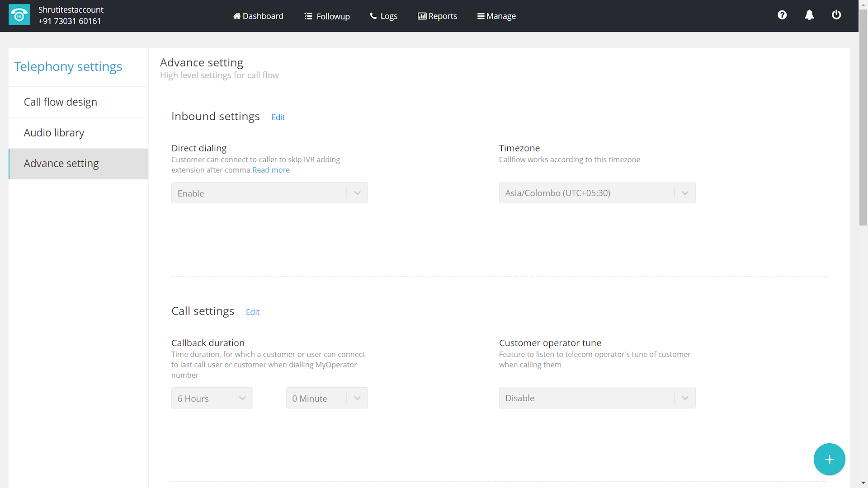Click the page vertical scrollbar thumb
Viewport: 868px width, 488px height.
[863, 117]
